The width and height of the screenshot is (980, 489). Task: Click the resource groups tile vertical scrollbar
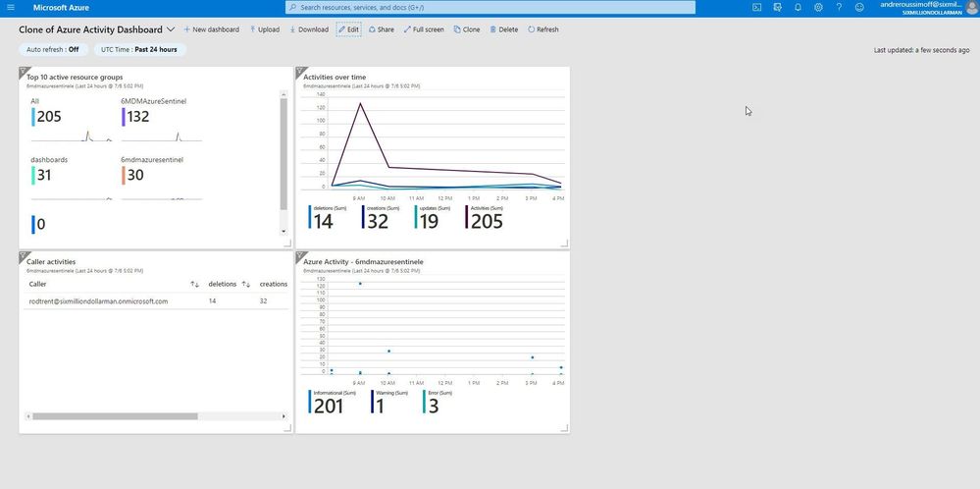[x=284, y=154]
